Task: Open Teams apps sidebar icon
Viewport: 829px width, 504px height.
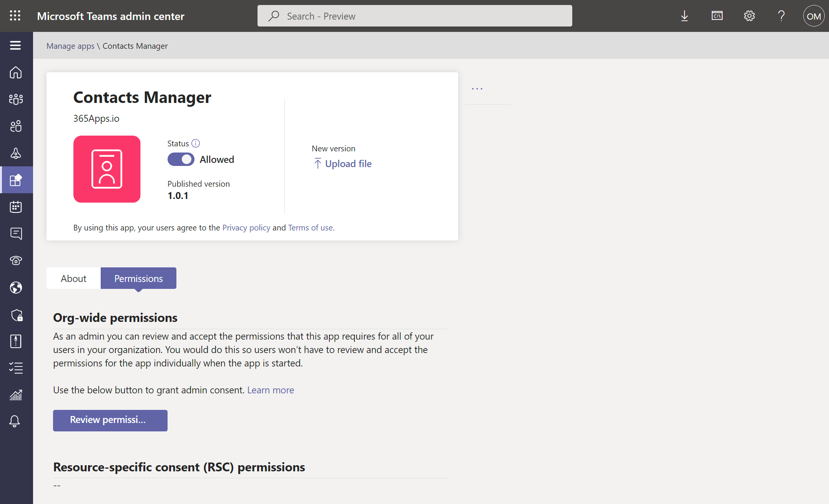Action: coord(16,180)
